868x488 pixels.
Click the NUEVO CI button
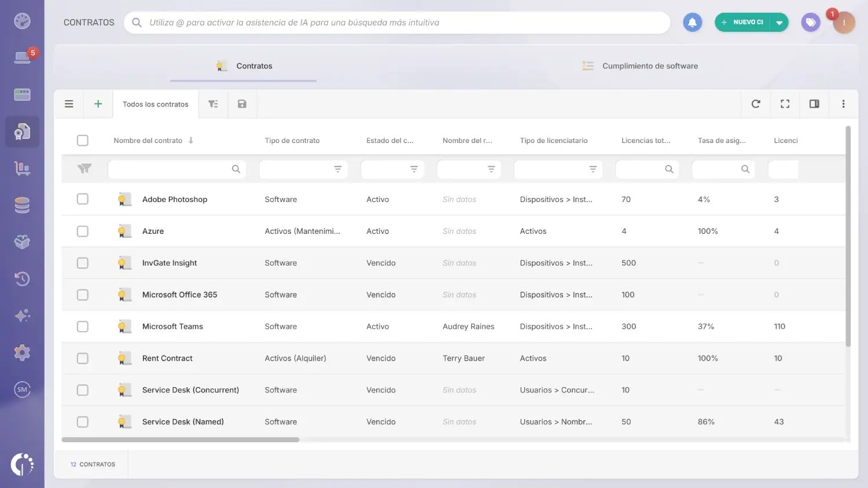[742, 23]
